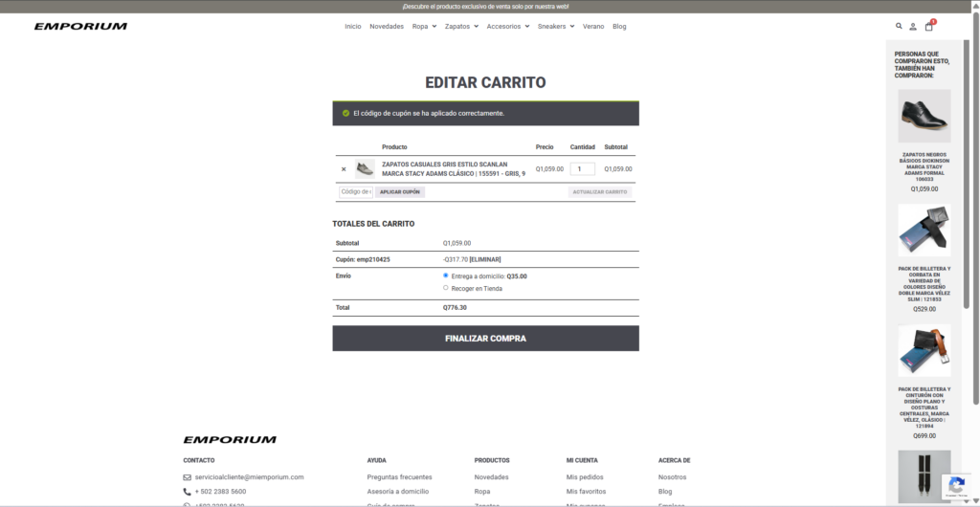The height and width of the screenshot is (507, 980).
Task: Open the Verano menu item
Action: tap(593, 26)
